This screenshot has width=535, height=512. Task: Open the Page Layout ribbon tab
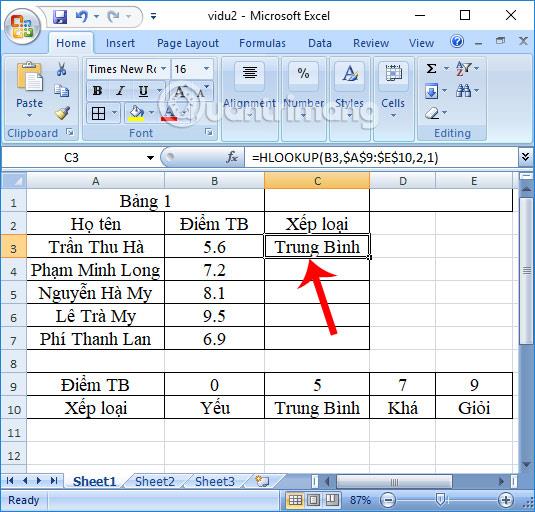(x=188, y=43)
